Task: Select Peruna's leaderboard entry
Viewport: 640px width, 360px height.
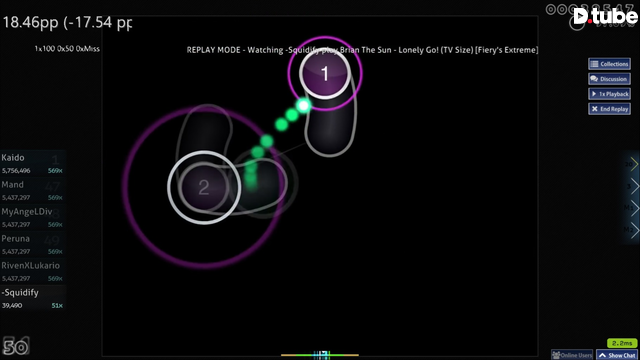Action: (32, 244)
